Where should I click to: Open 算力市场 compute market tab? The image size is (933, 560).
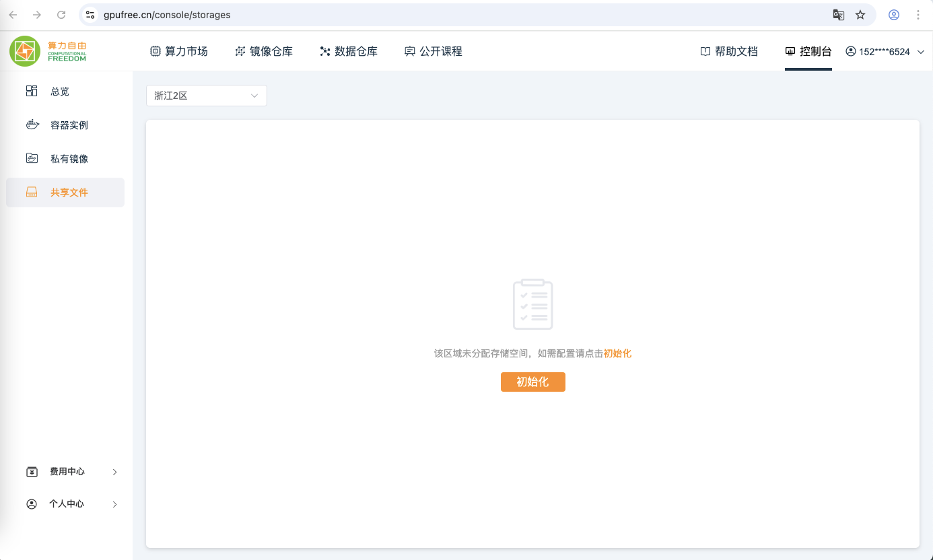coord(179,51)
